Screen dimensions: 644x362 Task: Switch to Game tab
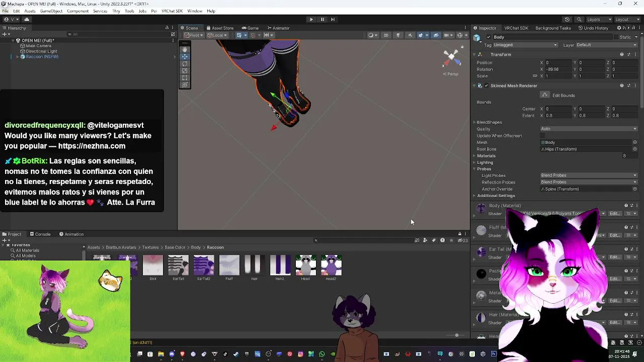[x=250, y=28]
